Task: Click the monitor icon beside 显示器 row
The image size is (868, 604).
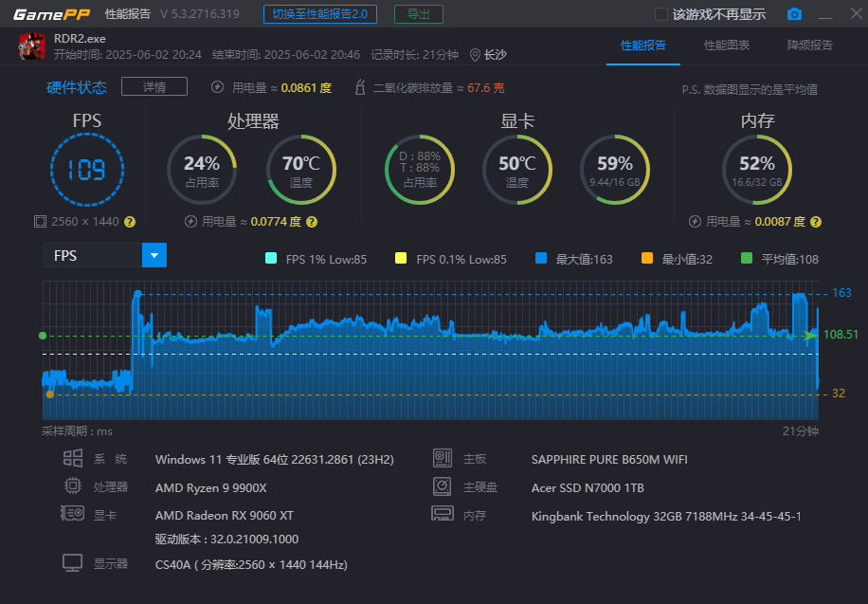Action: pyautogui.click(x=73, y=562)
